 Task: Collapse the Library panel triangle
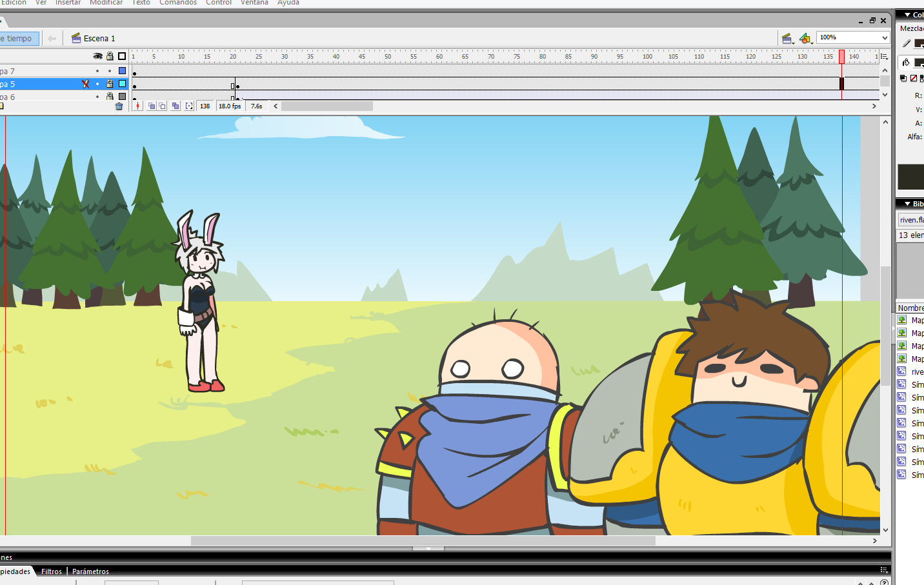[907, 204]
